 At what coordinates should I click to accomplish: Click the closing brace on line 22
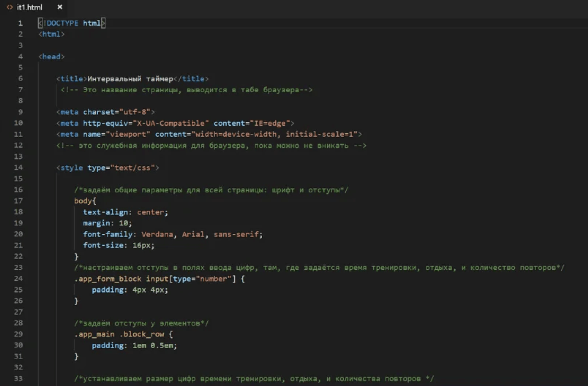(x=77, y=257)
